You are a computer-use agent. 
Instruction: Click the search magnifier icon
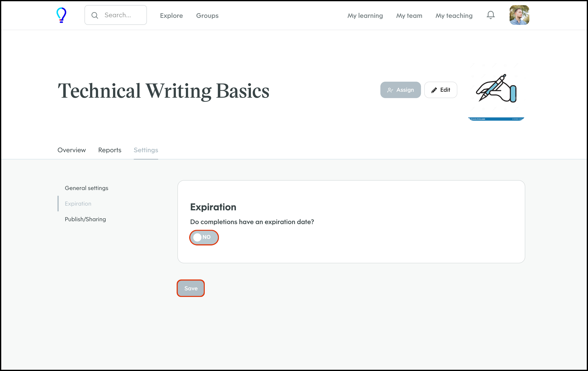pyautogui.click(x=95, y=15)
